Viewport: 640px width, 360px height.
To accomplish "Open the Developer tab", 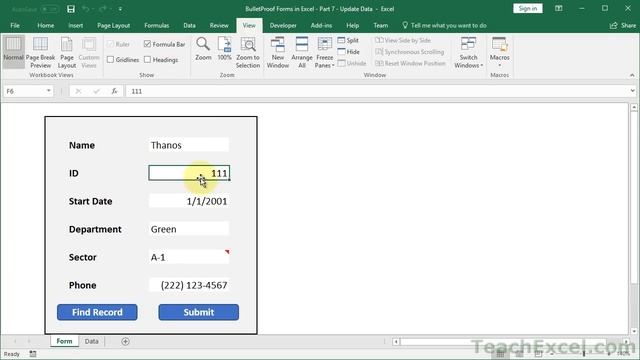I will [x=283, y=25].
